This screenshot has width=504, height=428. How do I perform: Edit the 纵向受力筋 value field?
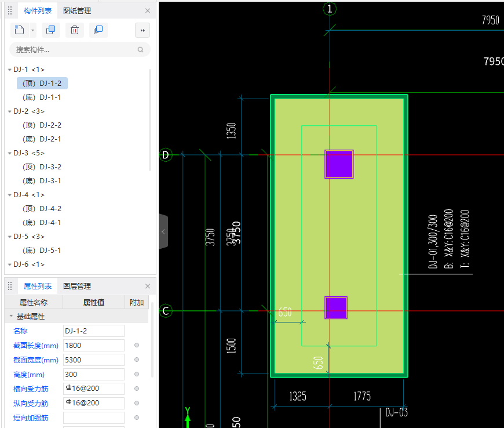point(94,403)
